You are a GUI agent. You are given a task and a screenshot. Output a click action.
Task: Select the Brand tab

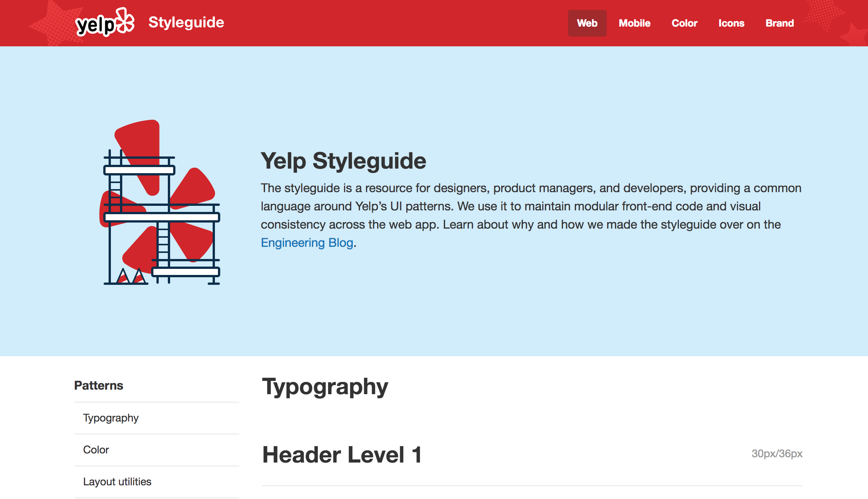[x=780, y=23]
